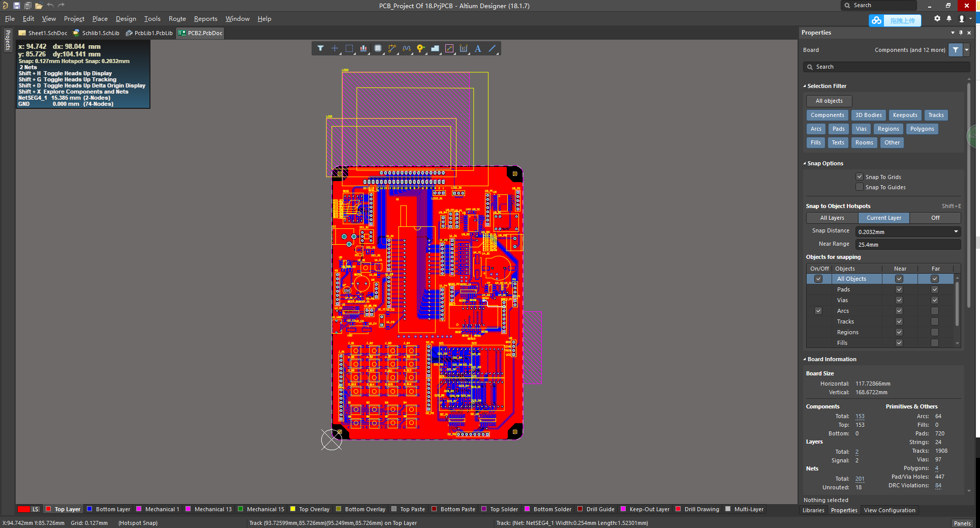Viewport: 980px width, 528px height.
Task: Switch to the Libraries panel tab
Action: point(813,510)
